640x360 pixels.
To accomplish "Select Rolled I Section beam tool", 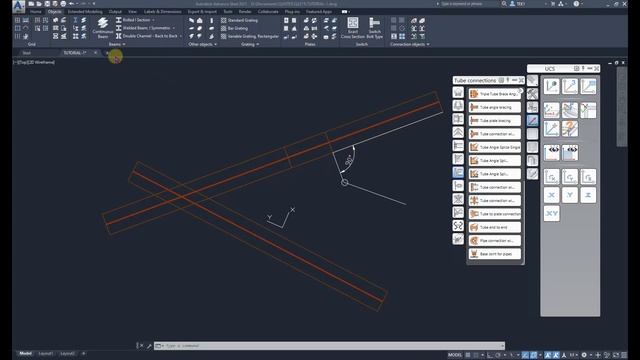I will tap(133, 20).
